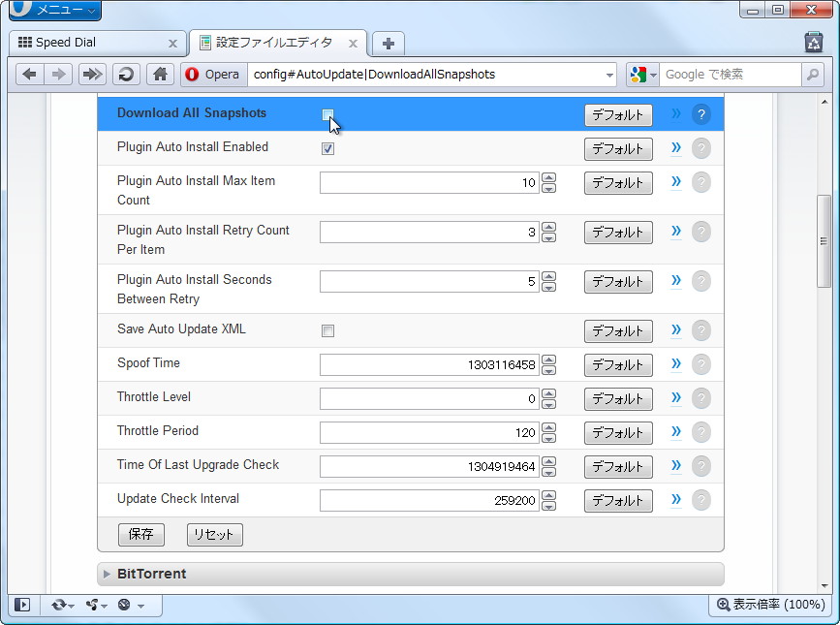Open the Opera Link dropdown arrow
Screen dimensions: 840x625
click(x=72, y=606)
